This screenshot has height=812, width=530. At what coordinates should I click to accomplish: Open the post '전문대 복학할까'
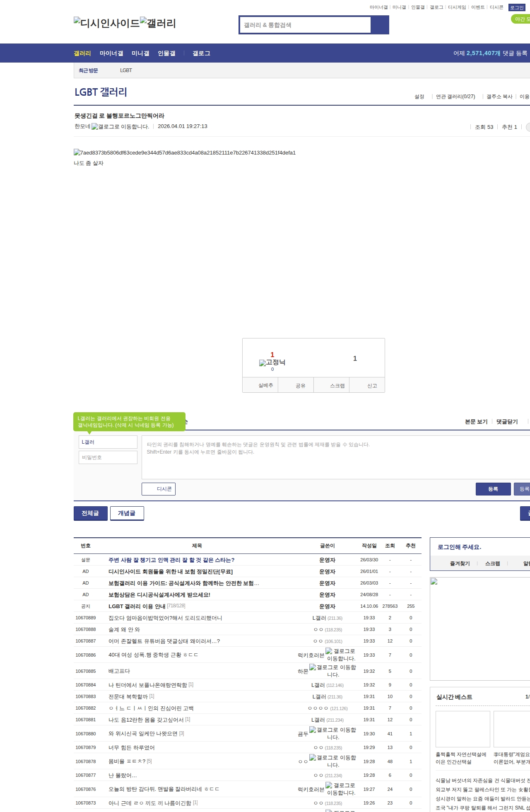coord(128,696)
